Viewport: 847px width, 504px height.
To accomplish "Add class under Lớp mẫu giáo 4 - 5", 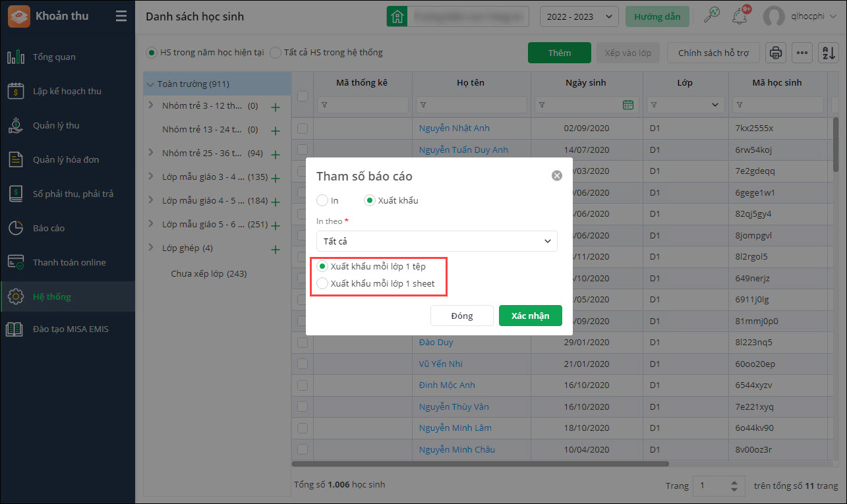I will click(276, 202).
